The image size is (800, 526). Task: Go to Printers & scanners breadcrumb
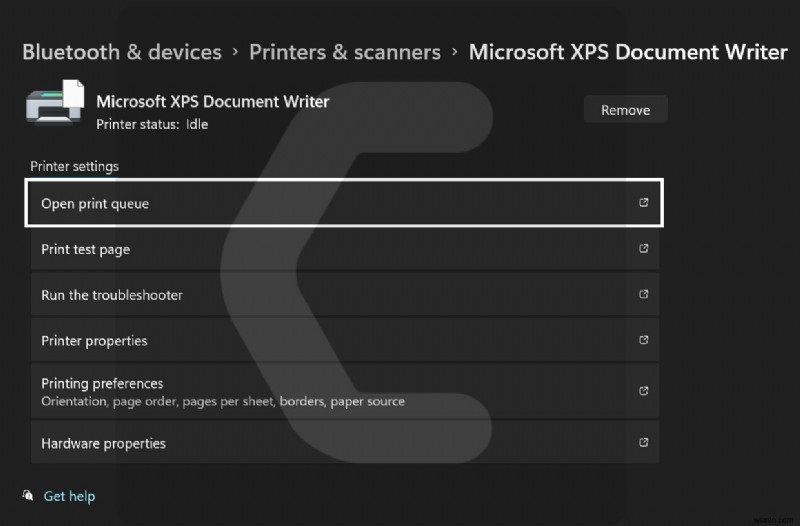[345, 52]
